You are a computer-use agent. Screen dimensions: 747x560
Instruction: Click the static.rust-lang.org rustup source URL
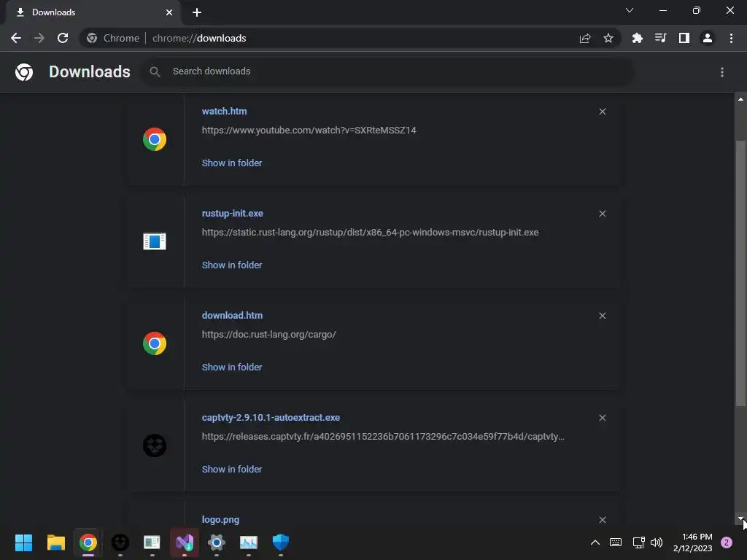(x=370, y=233)
